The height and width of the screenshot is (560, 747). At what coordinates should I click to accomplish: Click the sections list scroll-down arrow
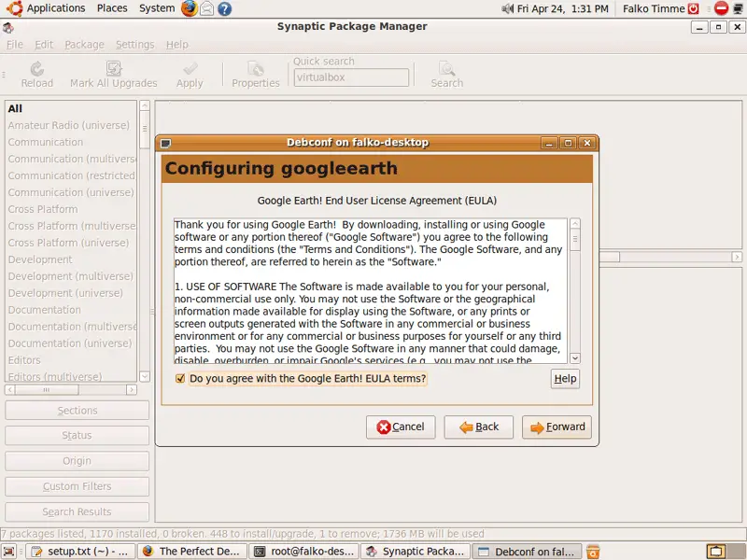(x=145, y=376)
